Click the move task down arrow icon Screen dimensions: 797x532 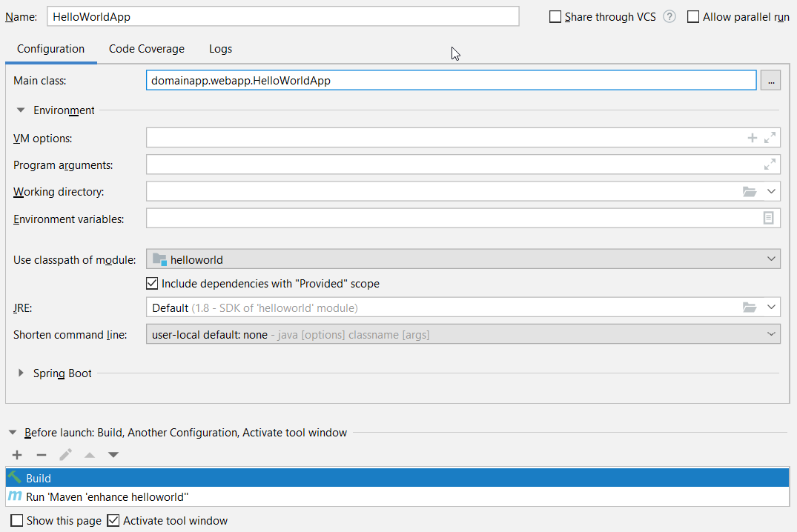tap(113, 455)
